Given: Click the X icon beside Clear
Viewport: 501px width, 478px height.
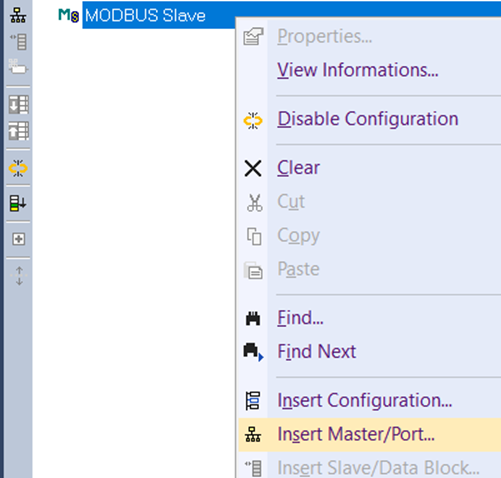Looking at the screenshot, I should point(253,168).
